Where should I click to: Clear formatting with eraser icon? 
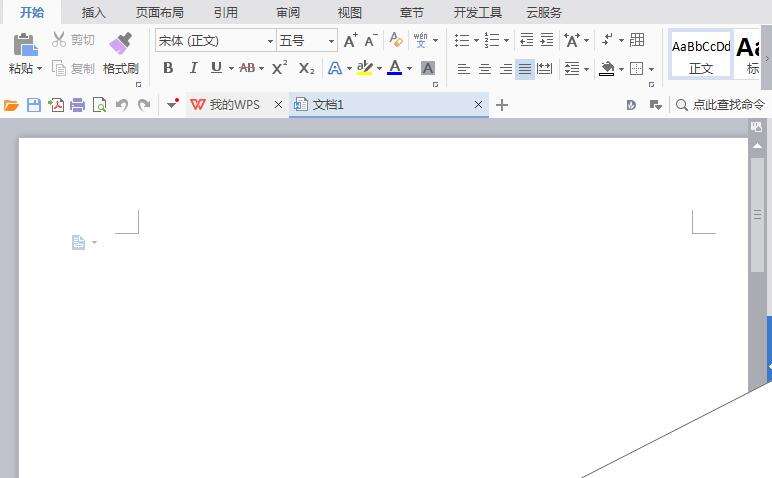396,39
